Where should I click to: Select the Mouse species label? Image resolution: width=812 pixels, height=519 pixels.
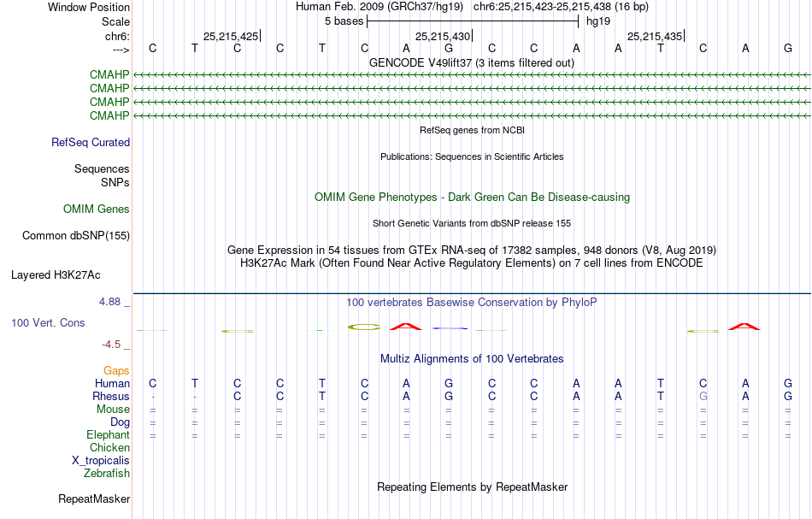(113, 410)
